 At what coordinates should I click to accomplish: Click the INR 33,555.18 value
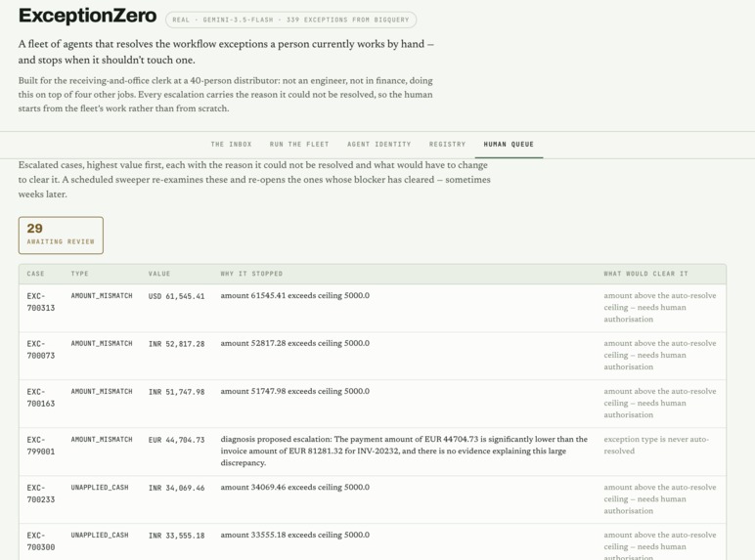pyautogui.click(x=176, y=536)
